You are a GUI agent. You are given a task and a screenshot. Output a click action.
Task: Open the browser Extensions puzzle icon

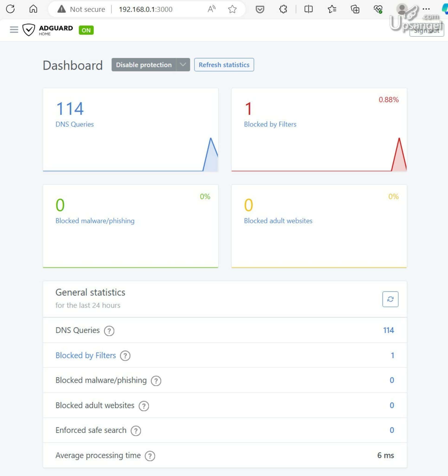tap(283, 9)
